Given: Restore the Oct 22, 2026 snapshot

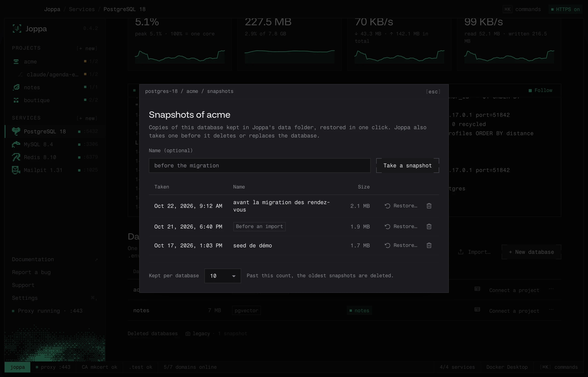Looking at the screenshot, I should pyautogui.click(x=401, y=206).
